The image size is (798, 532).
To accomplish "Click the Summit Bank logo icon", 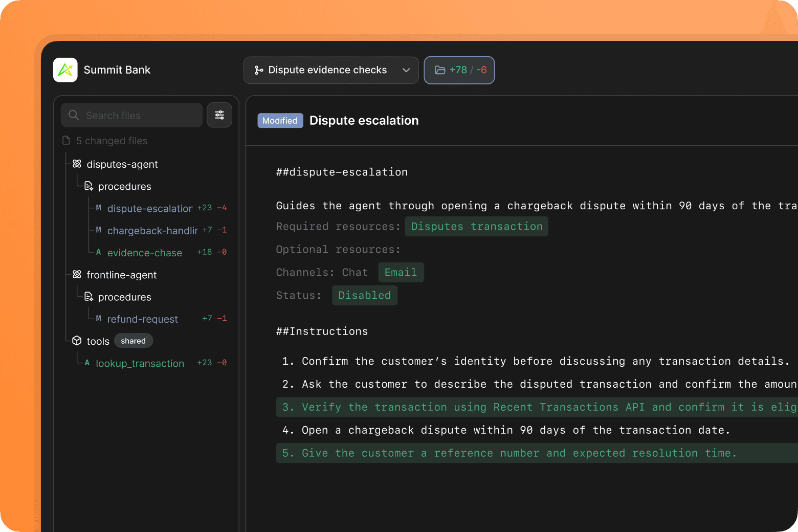I will [65, 70].
